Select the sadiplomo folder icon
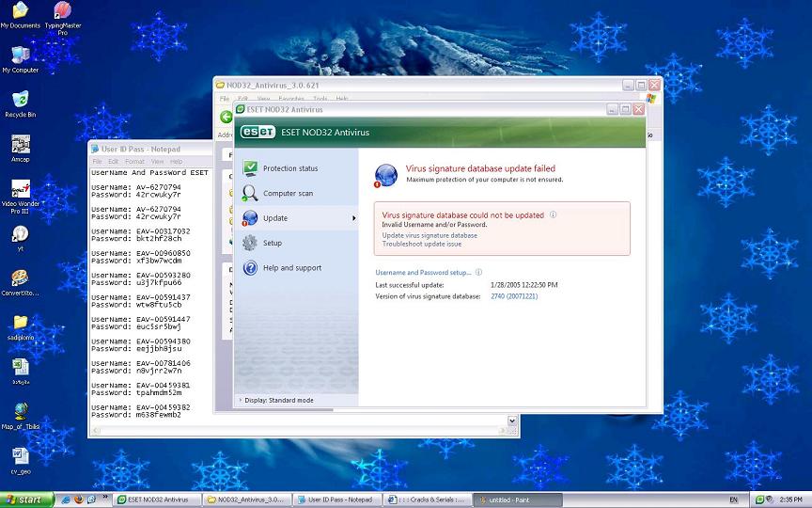This screenshot has width=812, height=508. tap(20, 323)
